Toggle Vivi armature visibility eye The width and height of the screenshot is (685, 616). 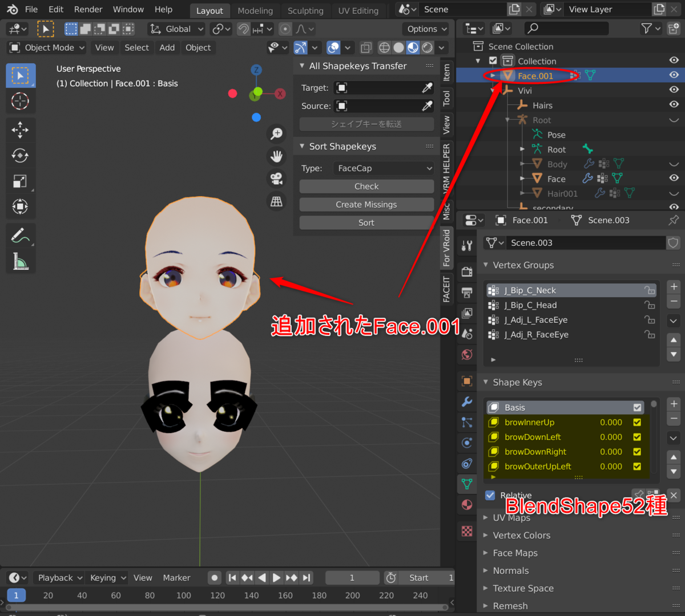point(674,90)
